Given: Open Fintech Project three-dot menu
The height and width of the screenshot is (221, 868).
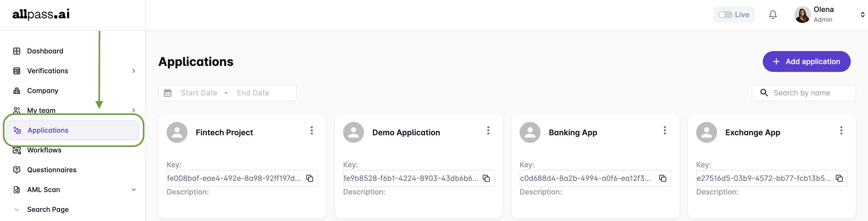Looking at the screenshot, I should [312, 131].
